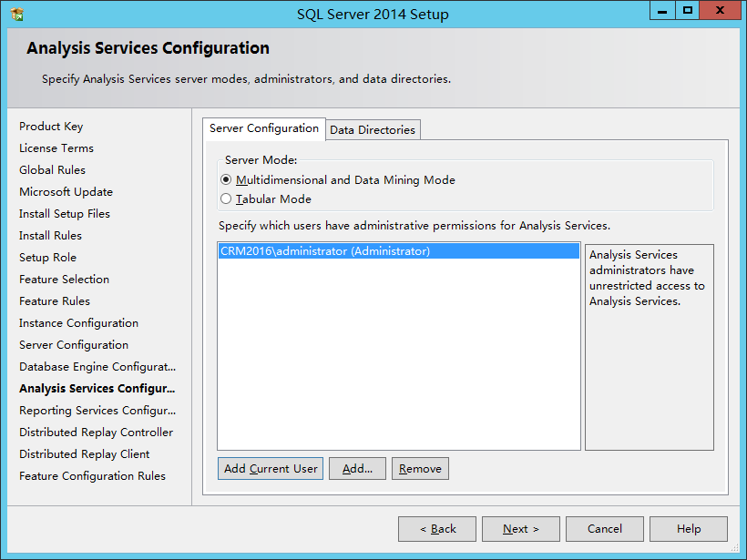Click Reporting Services Configuration step
Viewport: 747px width, 560px height.
pos(97,411)
